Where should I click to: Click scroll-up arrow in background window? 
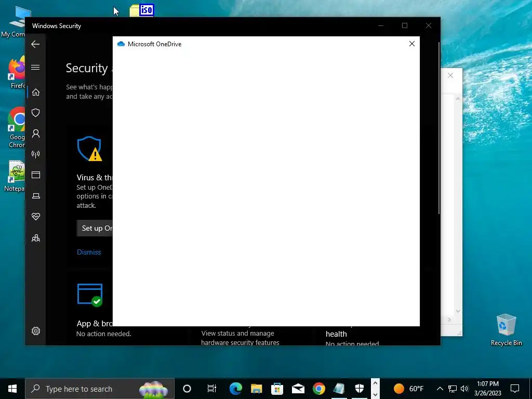pos(458,99)
